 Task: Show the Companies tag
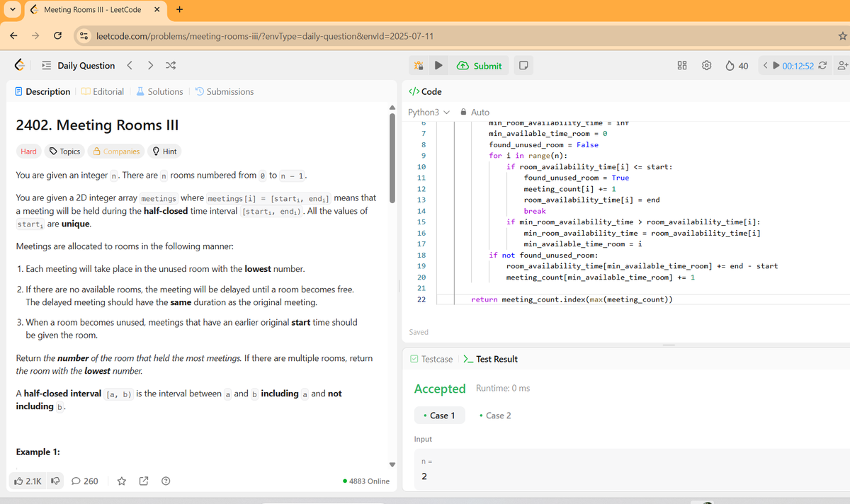(x=117, y=151)
